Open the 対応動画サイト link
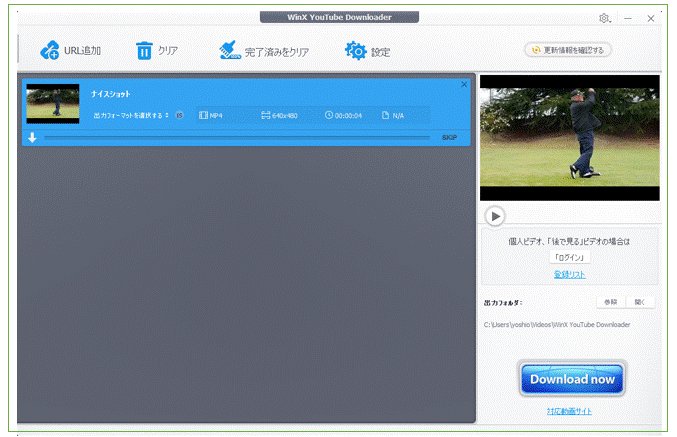 (569, 411)
